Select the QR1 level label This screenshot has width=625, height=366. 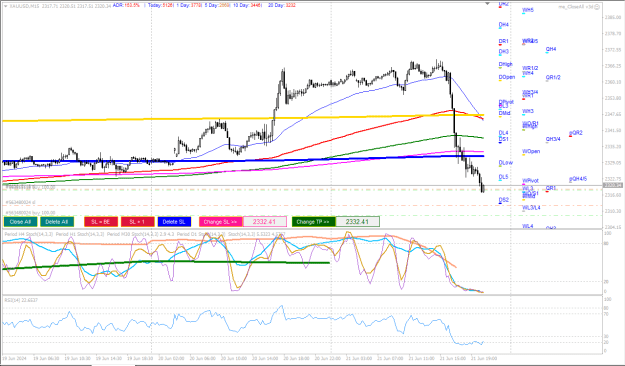550,188
